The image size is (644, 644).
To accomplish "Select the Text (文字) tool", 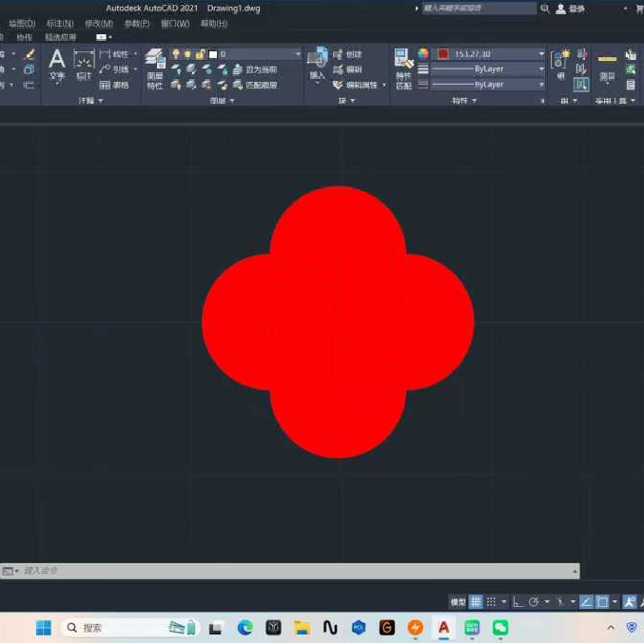I will click(x=57, y=64).
